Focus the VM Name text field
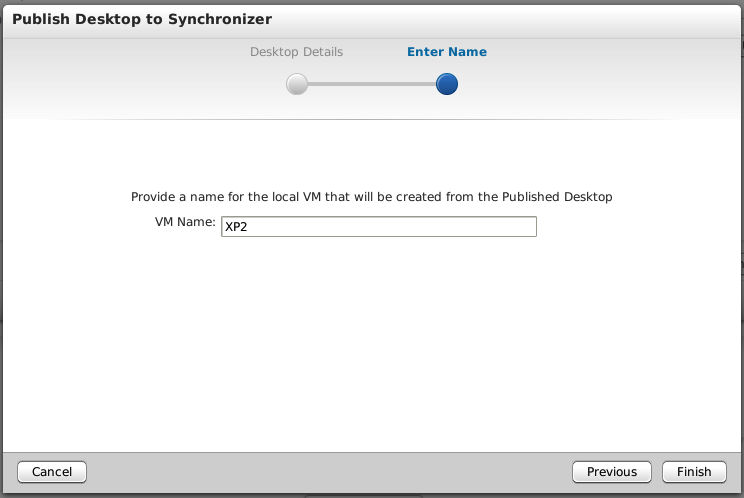 click(x=379, y=227)
